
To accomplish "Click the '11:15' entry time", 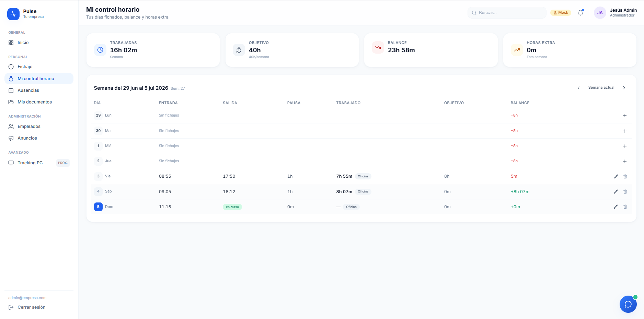I will (165, 207).
